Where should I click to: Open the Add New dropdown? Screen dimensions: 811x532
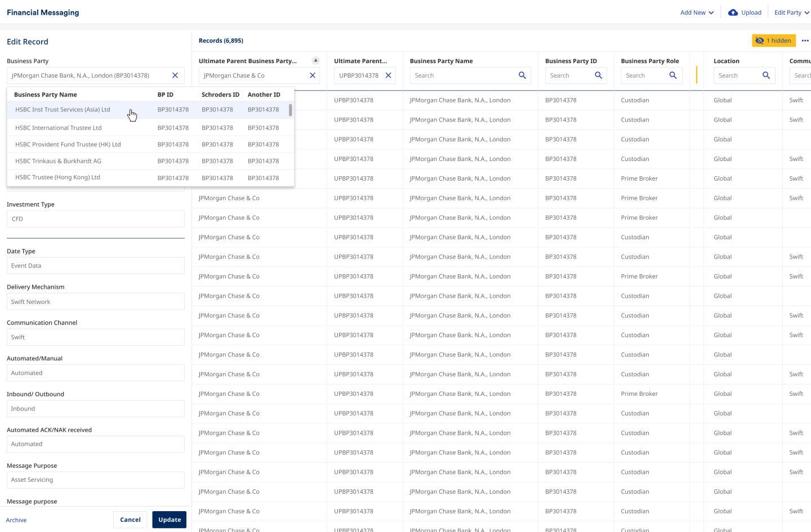coord(697,12)
